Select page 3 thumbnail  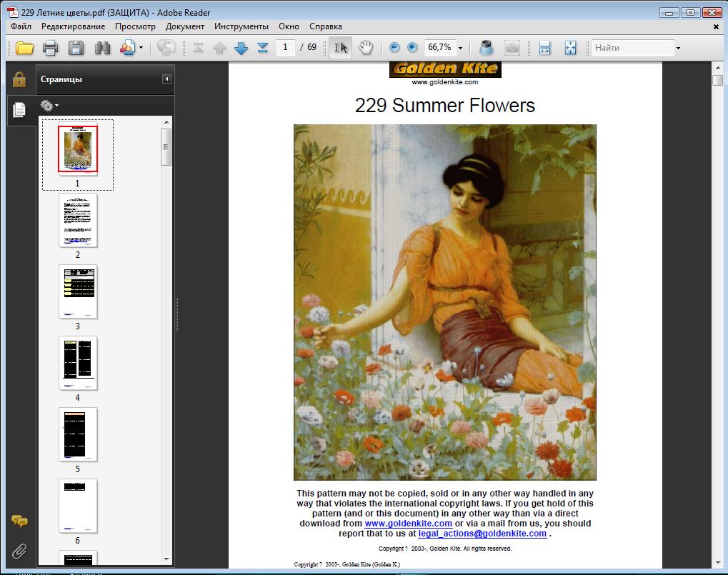(78, 291)
